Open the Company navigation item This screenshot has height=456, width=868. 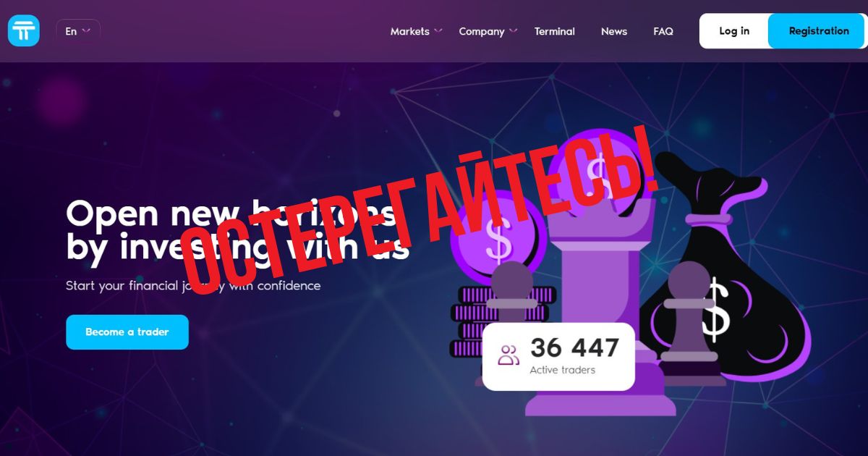pos(482,31)
